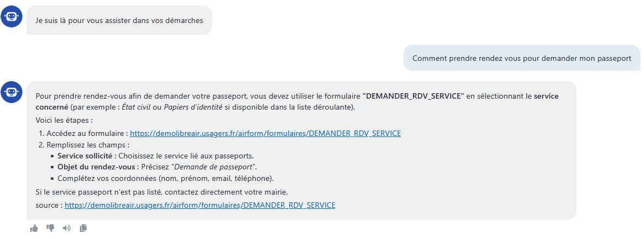
Task: Click the robot avatar beside greeting message
Action: [x=11, y=17]
